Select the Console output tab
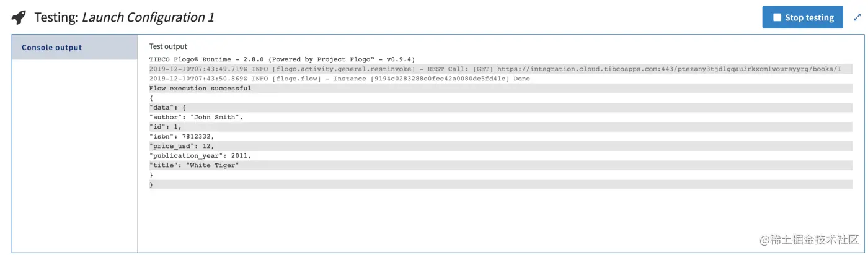 (75, 48)
